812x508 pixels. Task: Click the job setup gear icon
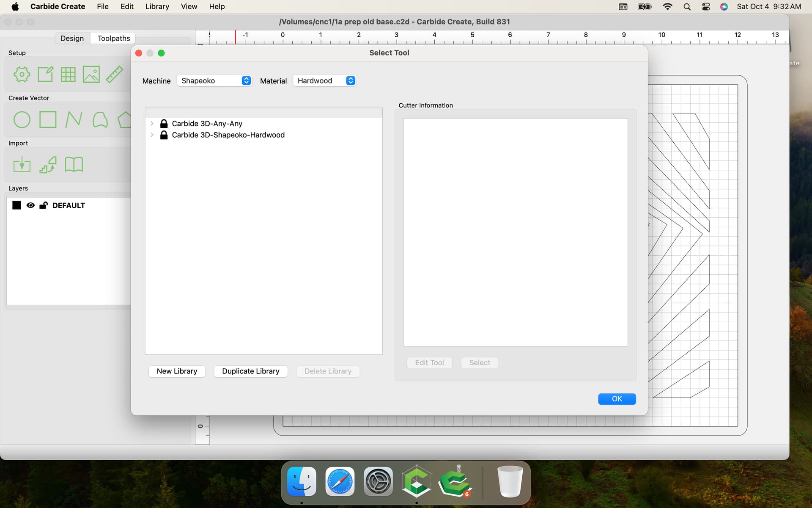coord(22,75)
